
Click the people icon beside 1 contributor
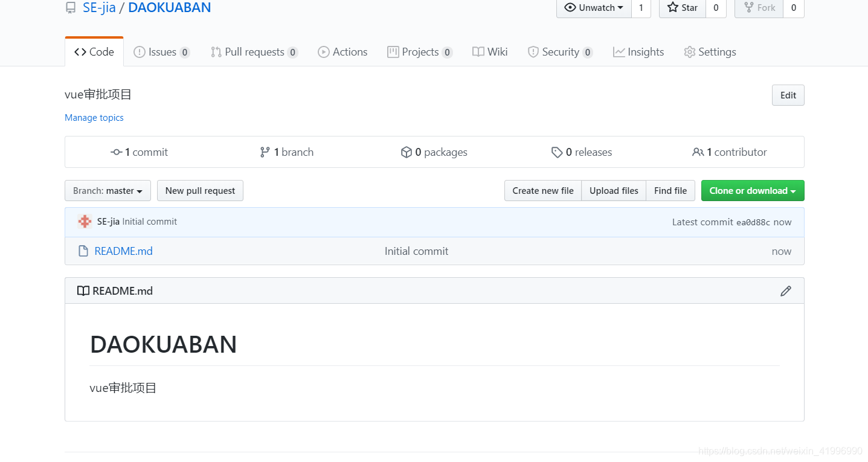coord(698,152)
